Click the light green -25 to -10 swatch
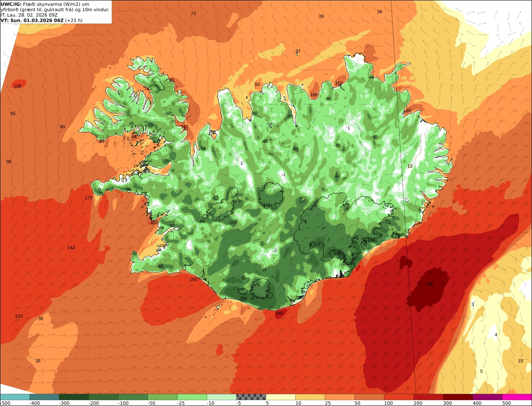532x406 pixels. 192,397
